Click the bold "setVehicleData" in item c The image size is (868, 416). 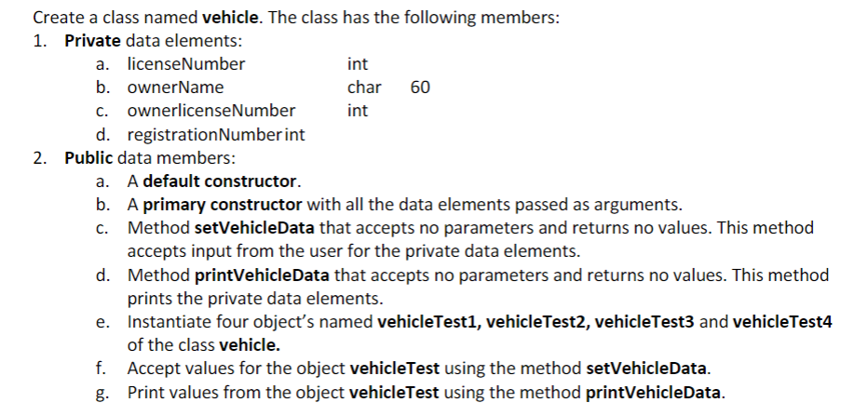pos(254,228)
